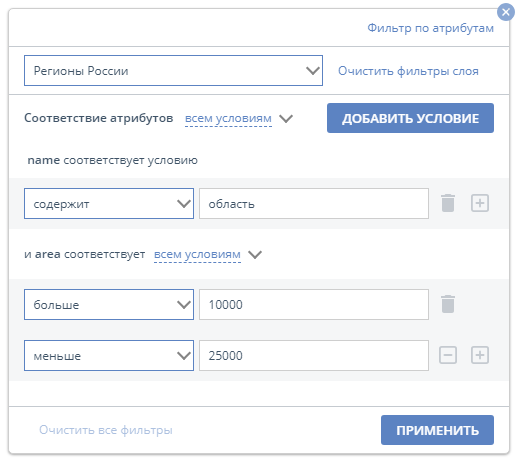Add another name condition with plus icon
The width and height of the screenshot is (519, 464).
coord(480,203)
